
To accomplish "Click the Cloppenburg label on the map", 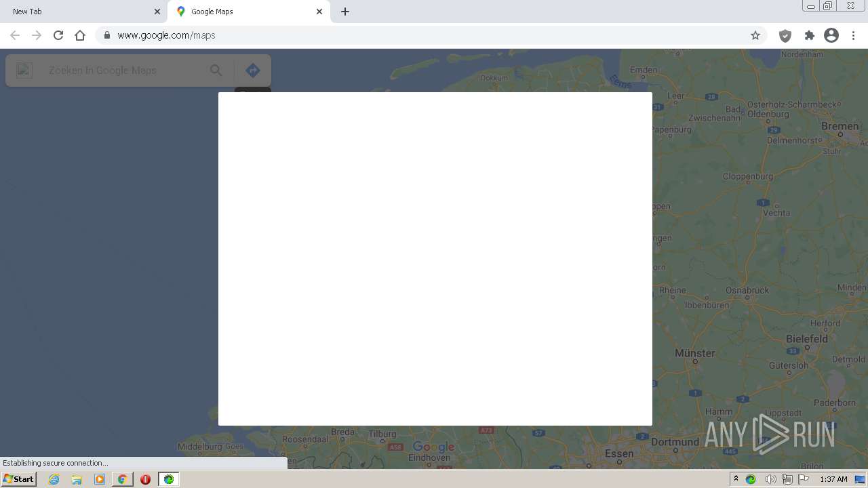I will [x=748, y=176].
